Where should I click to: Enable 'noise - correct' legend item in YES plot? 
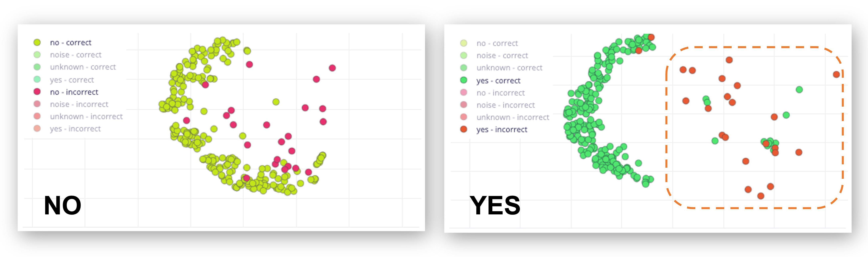[x=502, y=56]
